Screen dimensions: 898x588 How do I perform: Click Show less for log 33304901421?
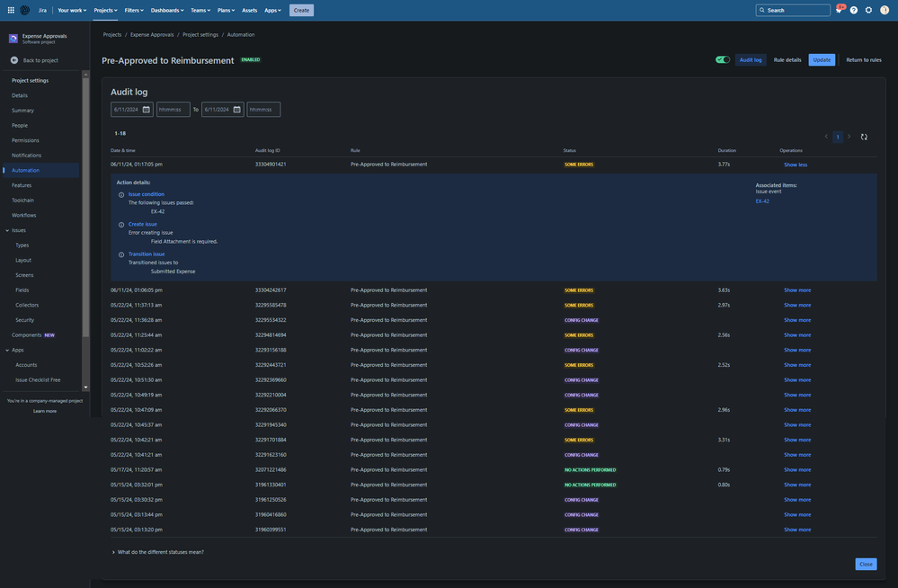coord(796,165)
